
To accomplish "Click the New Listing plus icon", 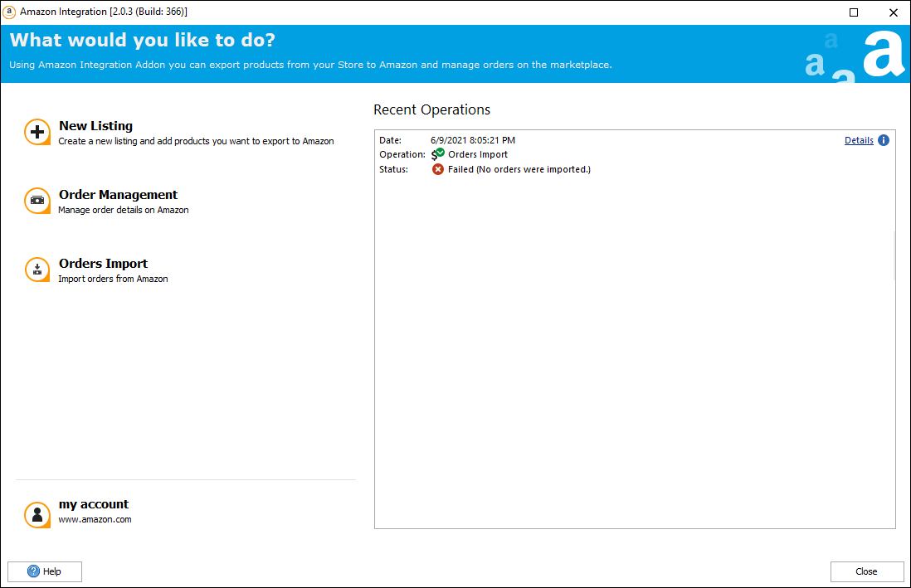I will click(x=37, y=133).
